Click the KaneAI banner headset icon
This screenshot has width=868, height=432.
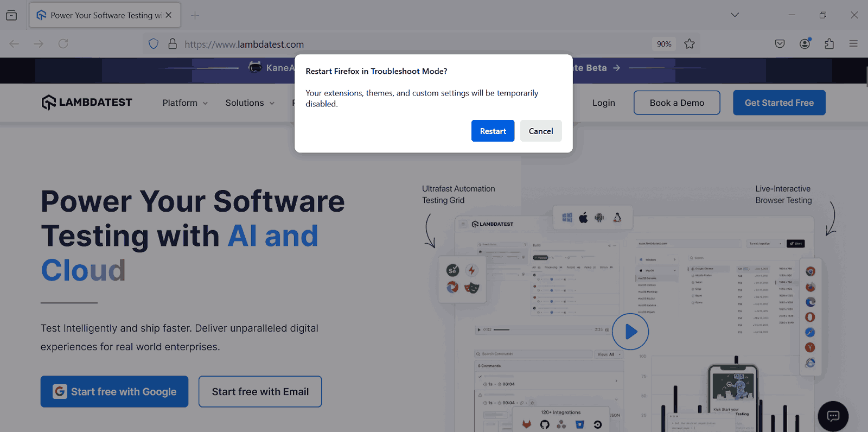[255, 67]
